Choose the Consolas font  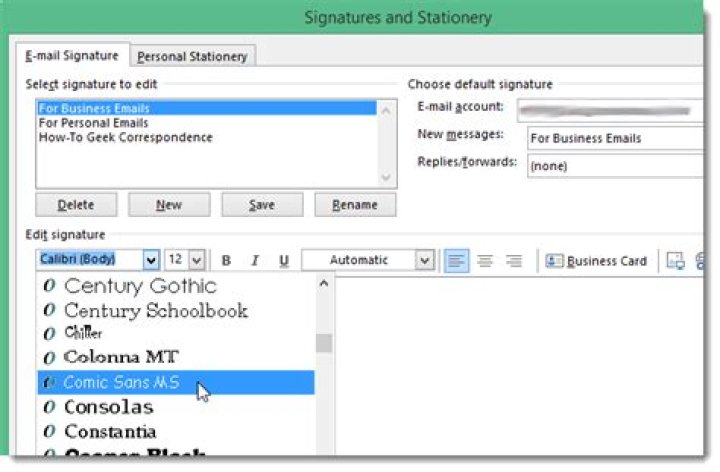point(176,407)
